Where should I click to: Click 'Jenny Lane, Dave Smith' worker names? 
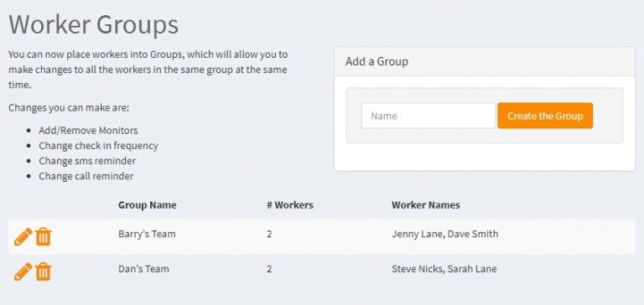coord(444,234)
